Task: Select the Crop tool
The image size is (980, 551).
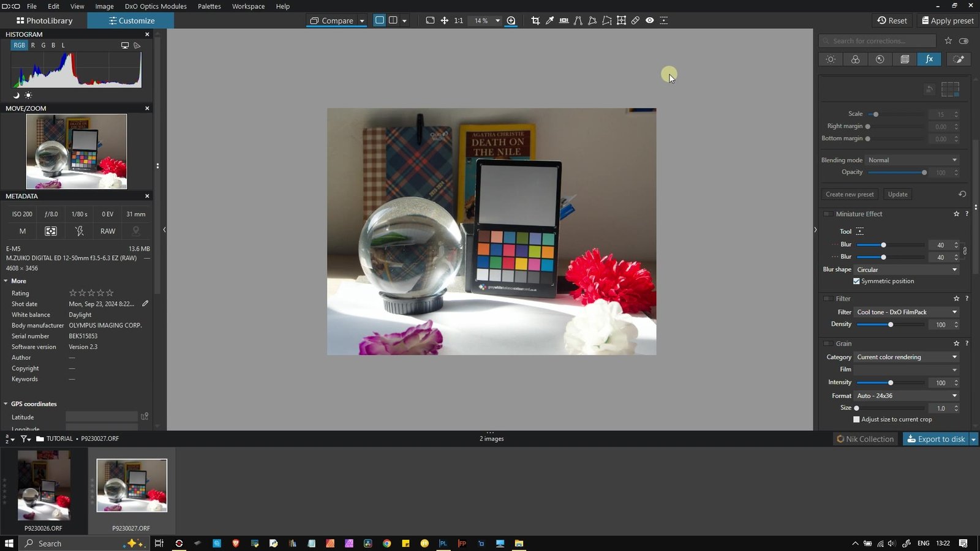Action: coord(535,20)
